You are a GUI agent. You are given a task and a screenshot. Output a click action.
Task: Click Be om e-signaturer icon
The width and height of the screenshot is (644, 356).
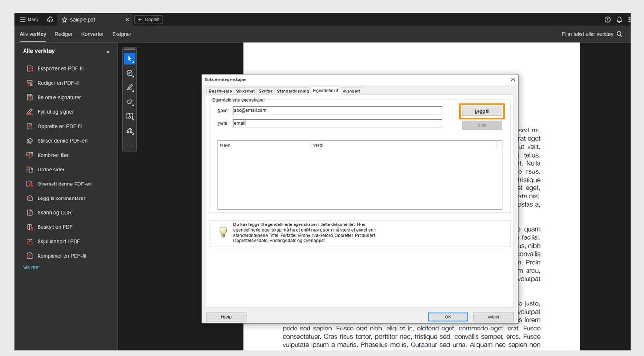point(30,97)
